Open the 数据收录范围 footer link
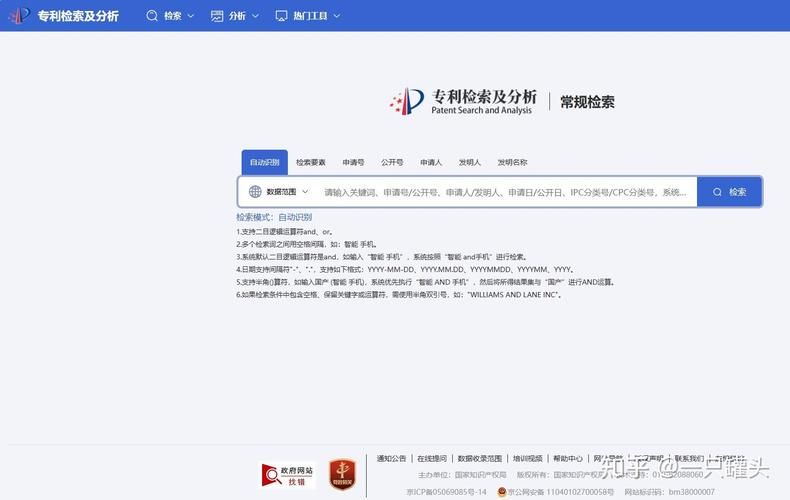This screenshot has height=500, width=790. coord(480,458)
